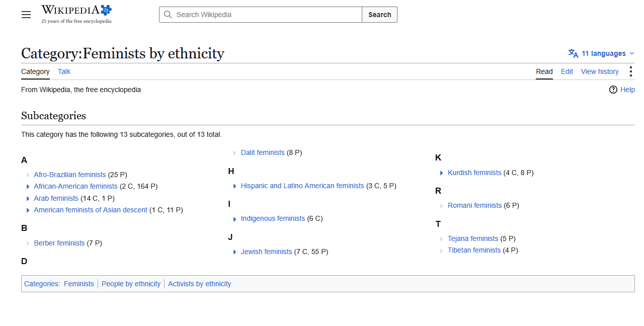Click the Search button
The image size is (644, 326).
tap(379, 15)
